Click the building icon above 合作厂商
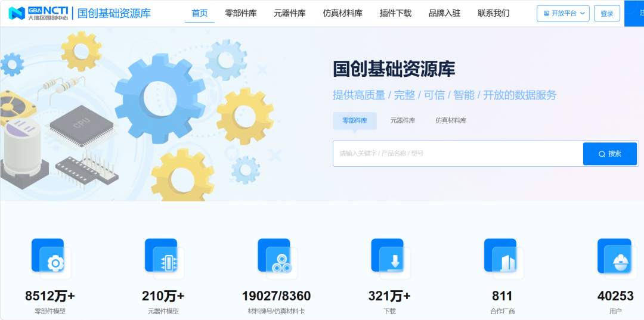Viewport: 644px width, 320px height. point(504,259)
